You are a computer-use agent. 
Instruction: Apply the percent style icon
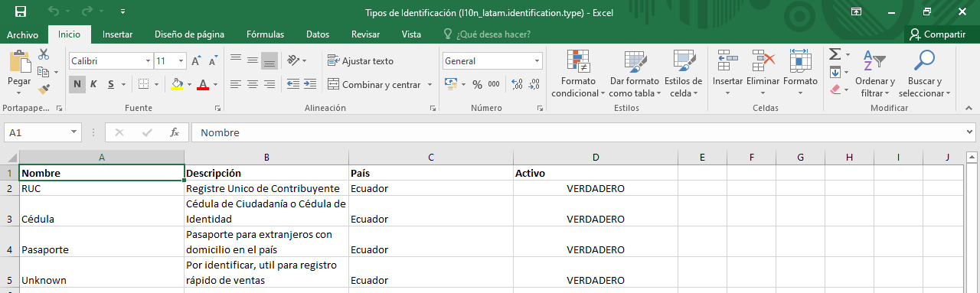pos(477,84)
